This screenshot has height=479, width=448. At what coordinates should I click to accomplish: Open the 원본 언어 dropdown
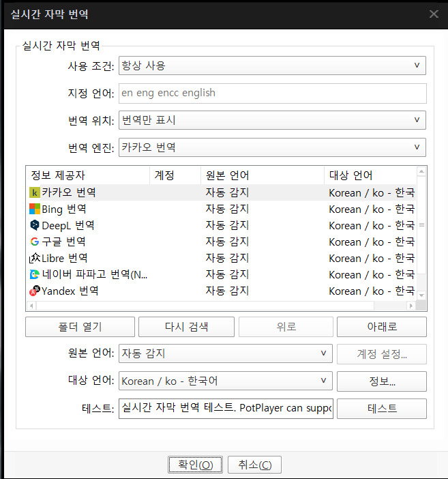tap(226, 353)
